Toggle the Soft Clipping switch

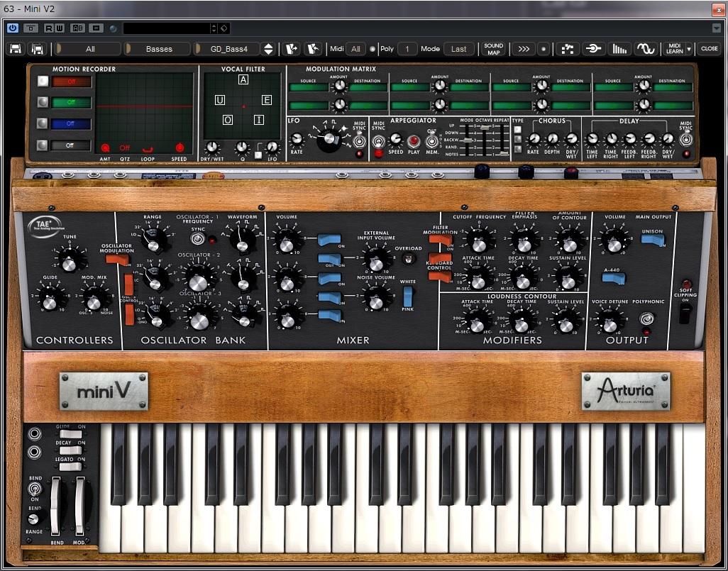pyautogui.click(x=685, y=314)
